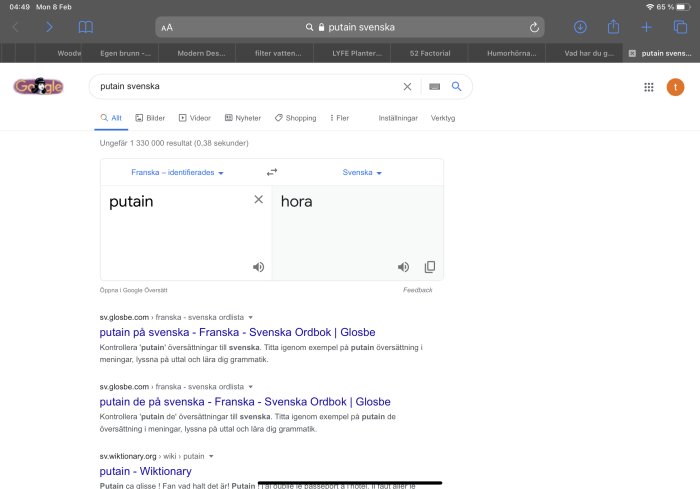Viewport: 700px width, 489px height.
Task: Open Verktyg search tools
Action: click(443, 118)
